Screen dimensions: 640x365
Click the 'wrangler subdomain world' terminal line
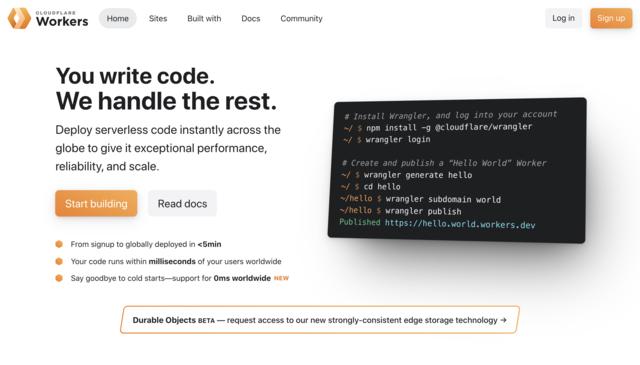pos(420,199)
